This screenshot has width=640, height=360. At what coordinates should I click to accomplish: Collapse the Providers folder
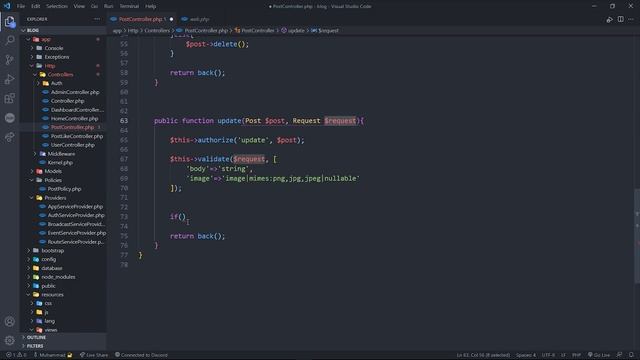(63, 198)
